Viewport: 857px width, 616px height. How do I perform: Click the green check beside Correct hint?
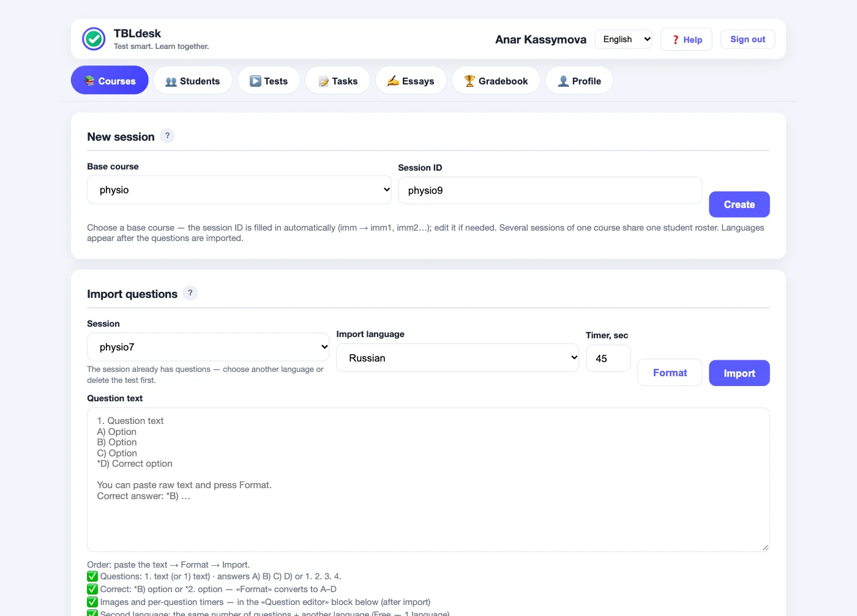[x=92, y=589]
